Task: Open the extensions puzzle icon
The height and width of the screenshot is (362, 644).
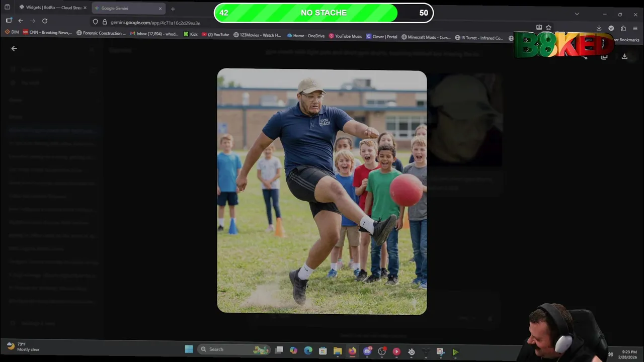Action: pos(623,29)
